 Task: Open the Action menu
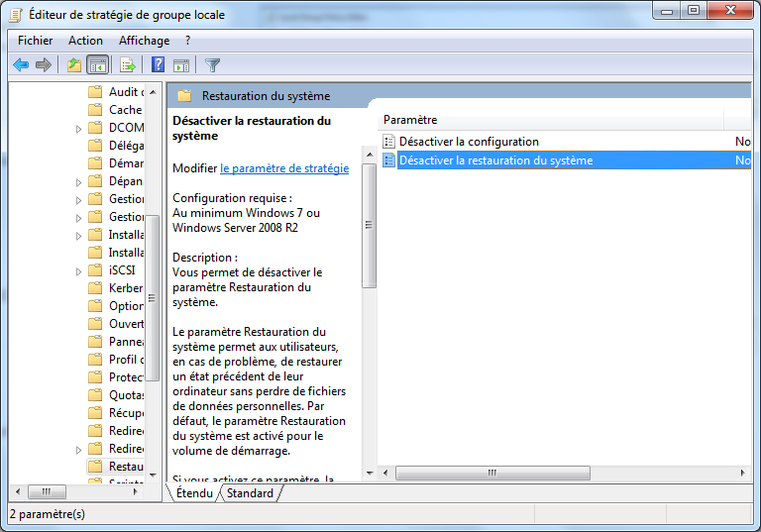(x=85, y=41)
